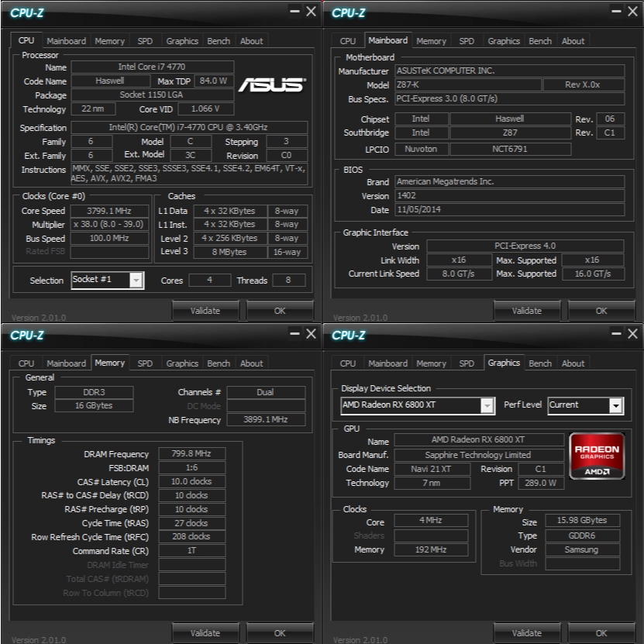Viewport: 644px width, 644px height.
Task: Click the AMD Radeon Graphics logo badge
Action: [596, 453]
